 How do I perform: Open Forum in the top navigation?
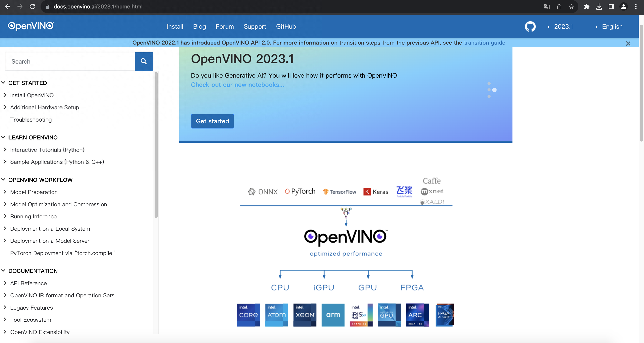click(224, 27)
